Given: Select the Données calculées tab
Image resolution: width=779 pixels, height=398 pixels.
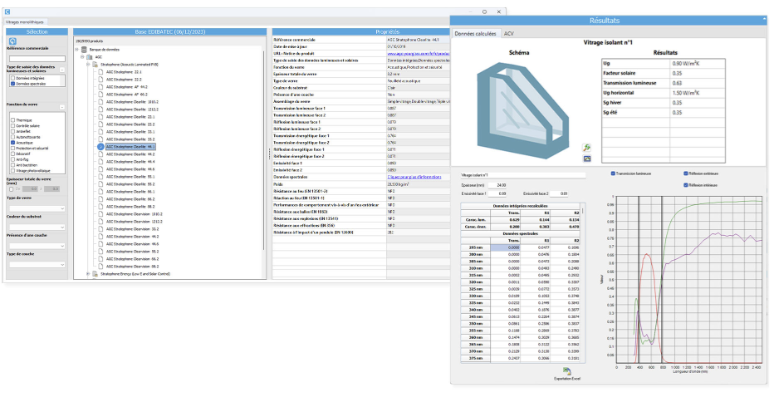Looking at the screenshot, I should pos(475,33).
